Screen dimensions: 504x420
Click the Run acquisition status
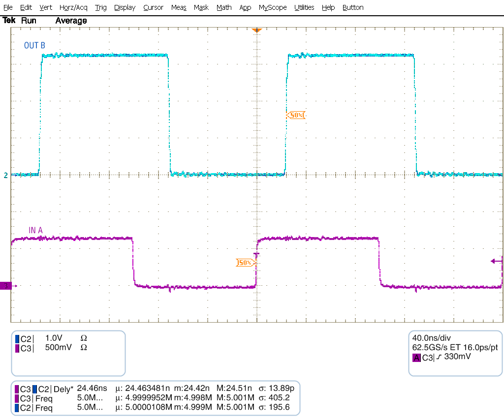tap(29, 21)
